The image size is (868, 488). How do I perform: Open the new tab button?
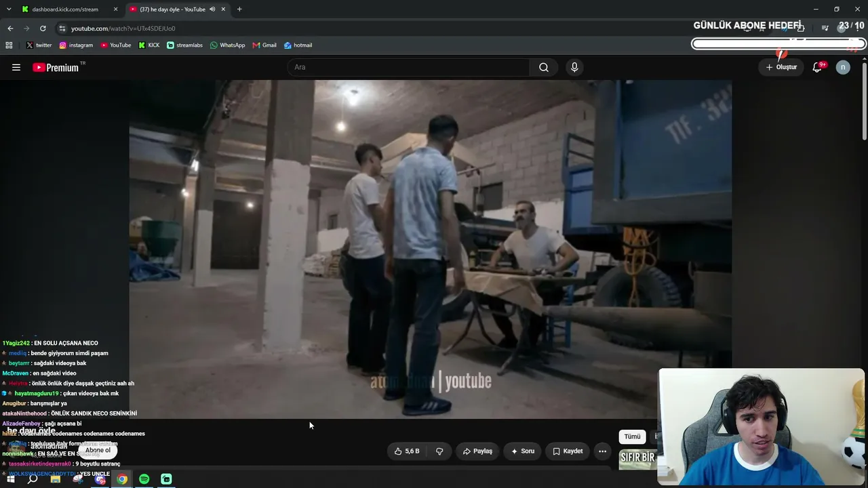pyautogui.click(x=239, y=9)
